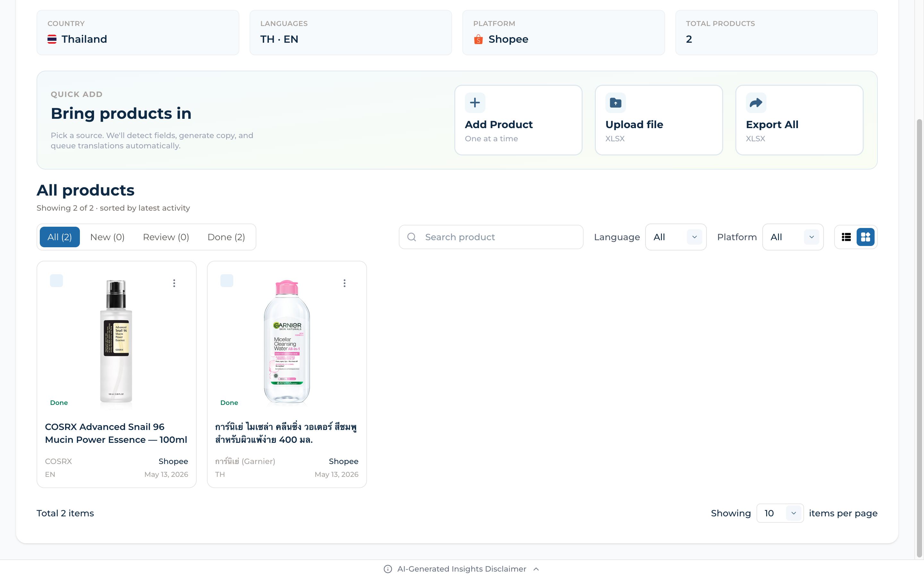Click the Add Product button
This screenshot has height=578, width=924.
pyautogui.click(x=518, y=120)
